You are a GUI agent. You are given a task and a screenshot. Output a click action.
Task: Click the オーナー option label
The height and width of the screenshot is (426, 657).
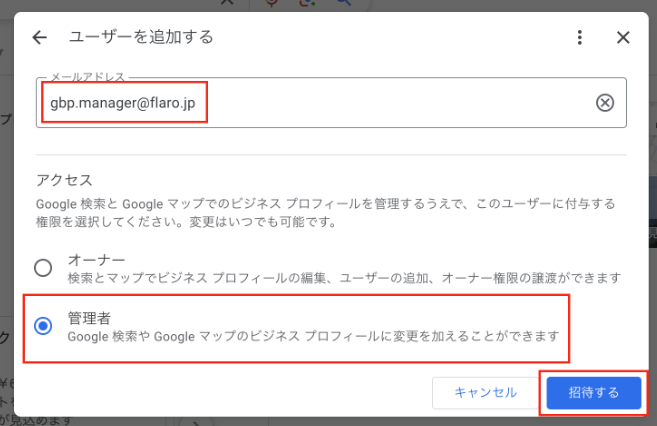(x=97, y=260)
